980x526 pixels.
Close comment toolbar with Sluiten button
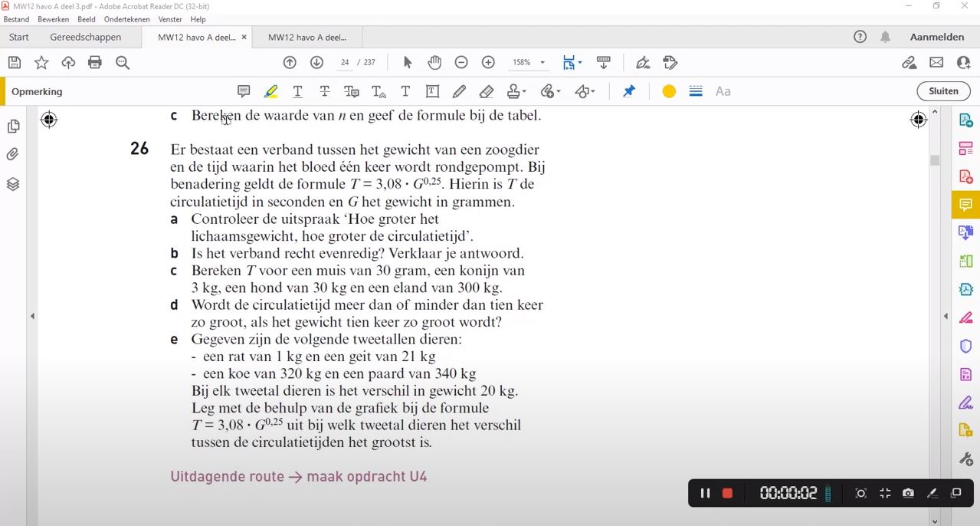pyautogui.click(x=943, y=91)
